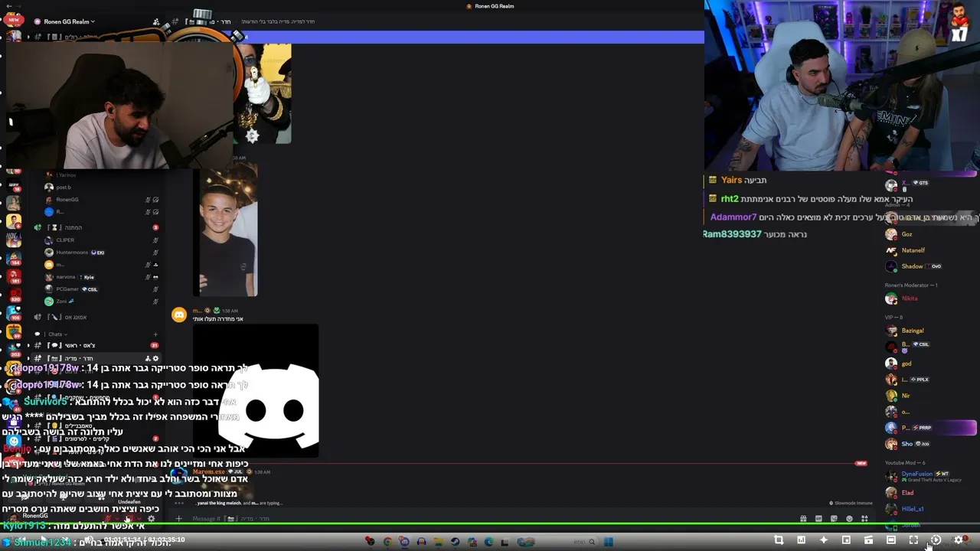The height and width of the screenshot is (551, 980).
Task: Open the Windows Start menu
Action: (608, 542)
